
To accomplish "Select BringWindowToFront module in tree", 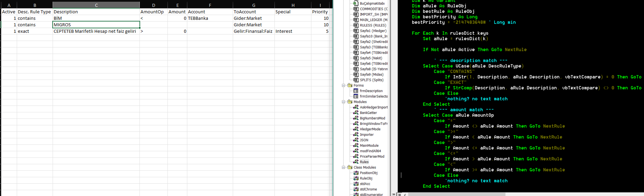I will coord(374,124).
